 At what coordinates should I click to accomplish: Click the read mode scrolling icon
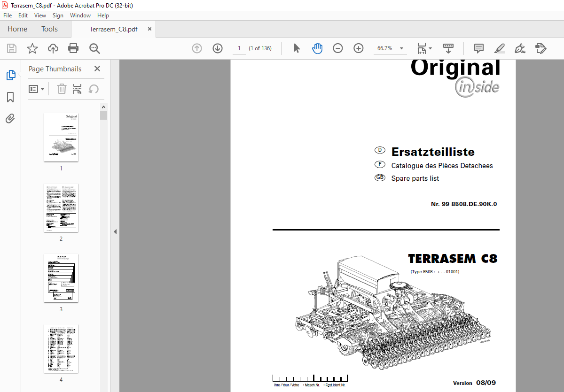(x=448, y=48)
